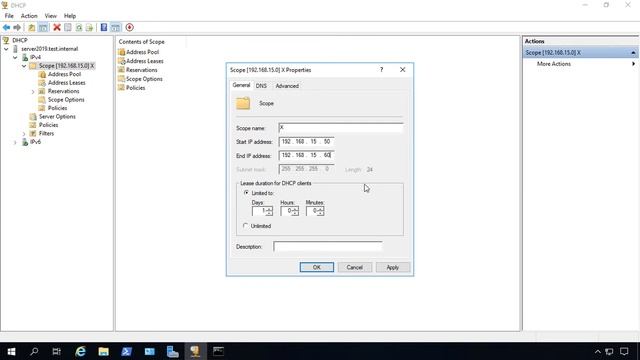Click the blue Help toolbar icon
The width and height of the screenshot is (640, 360).
(104, 27)
